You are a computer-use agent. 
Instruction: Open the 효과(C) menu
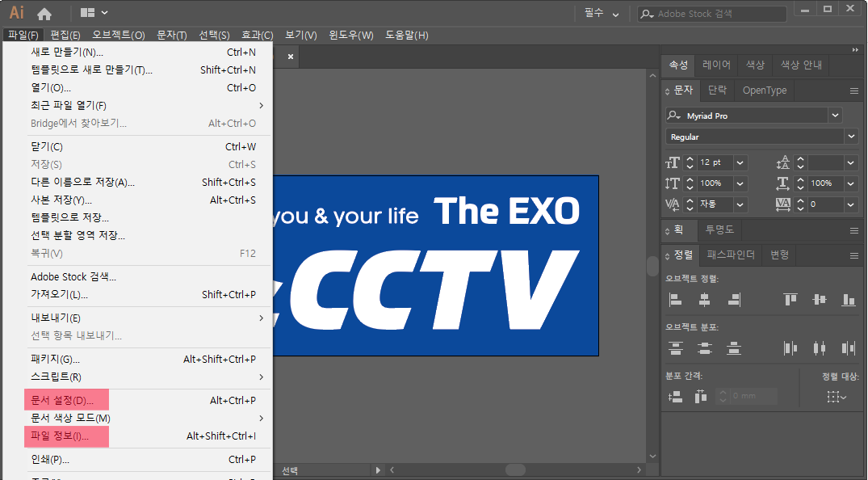click(x=258, y=35)
